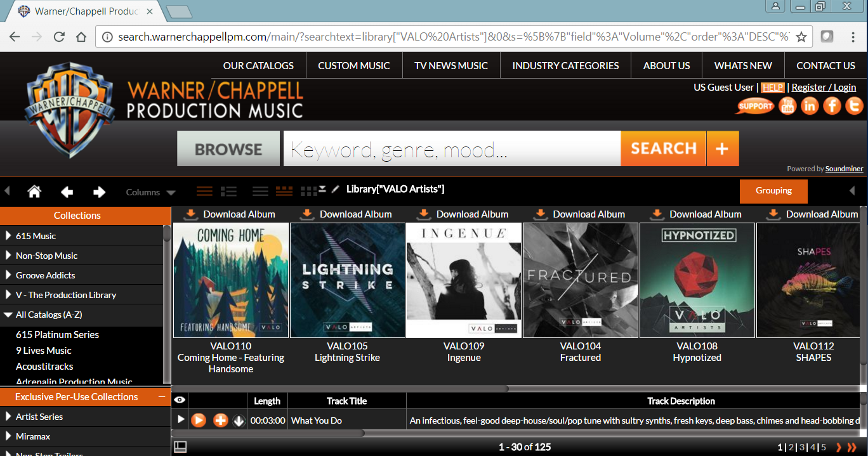
Task: Select 615 Platinum Series catalog
Action: click(x=57, y=334)
